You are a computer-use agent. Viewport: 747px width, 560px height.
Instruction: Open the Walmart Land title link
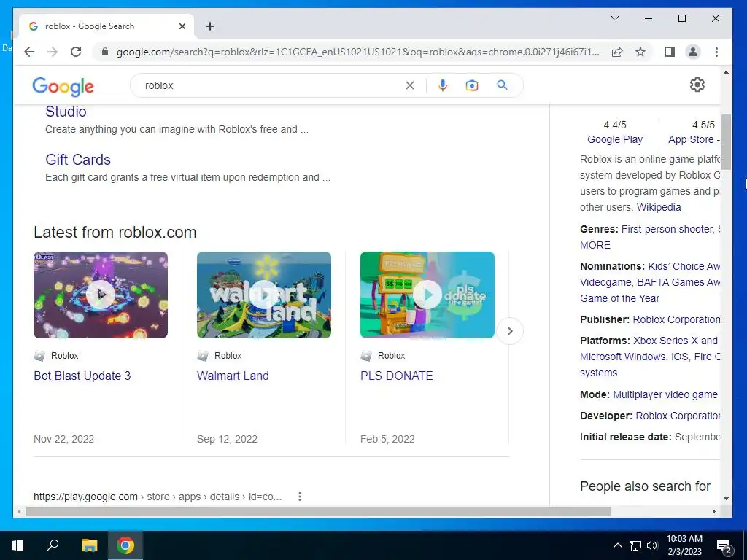[233, 376]
